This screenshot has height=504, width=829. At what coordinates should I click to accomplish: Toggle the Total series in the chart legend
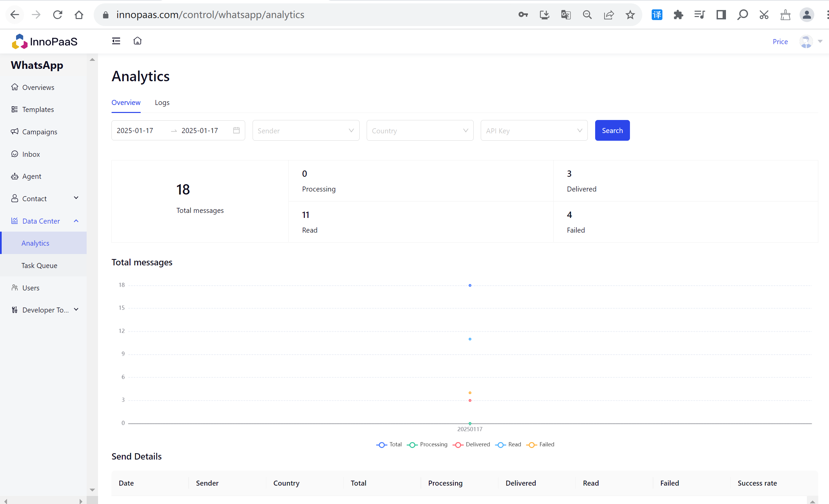(389, 445)
